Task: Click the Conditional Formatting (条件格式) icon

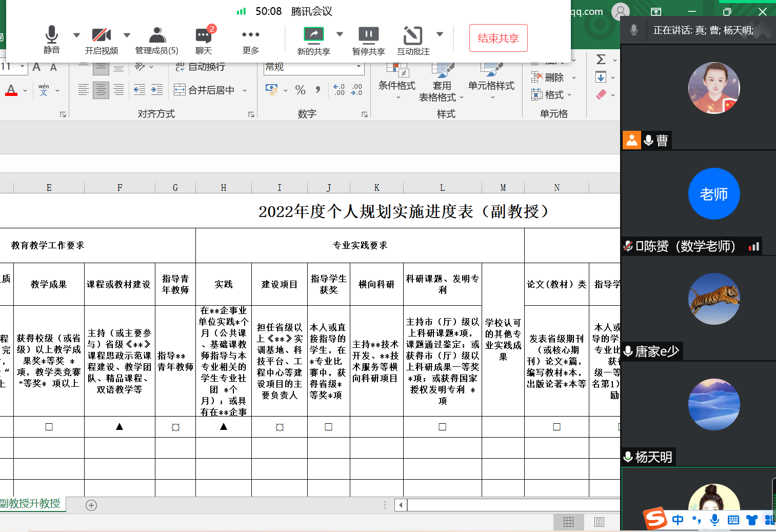Action: pyautogui.click(x=396, y=72)
